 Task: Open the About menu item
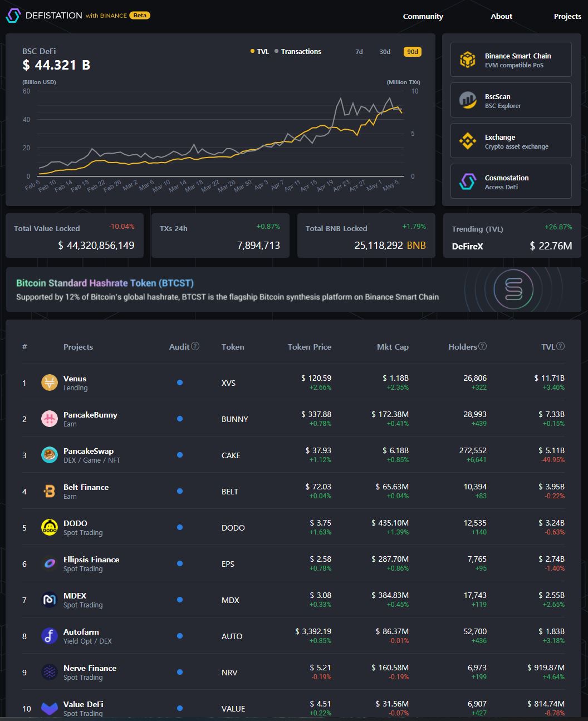pos(501,16)
